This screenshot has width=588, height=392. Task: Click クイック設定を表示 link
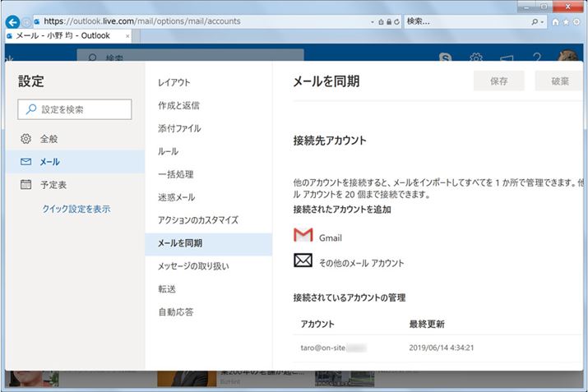[76, 209]
